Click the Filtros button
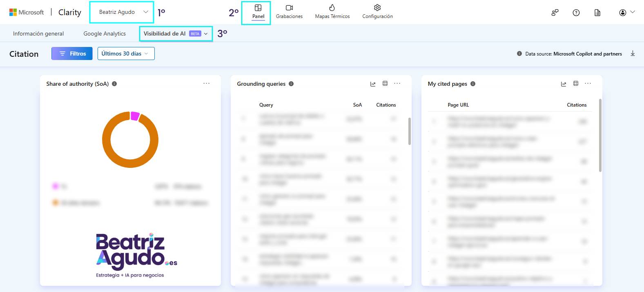Image resolution: width=644 pixels, height=292 pixels. (x=72, y=53)
